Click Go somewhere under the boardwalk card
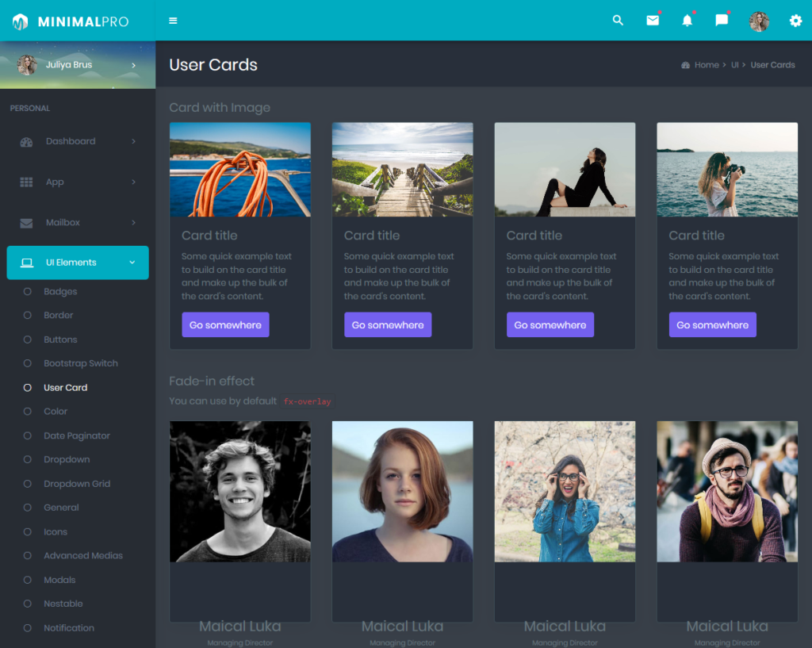Image resolution: width=812 pixels, height=648 pixels. pyautogui.click(x=388, y=324)
